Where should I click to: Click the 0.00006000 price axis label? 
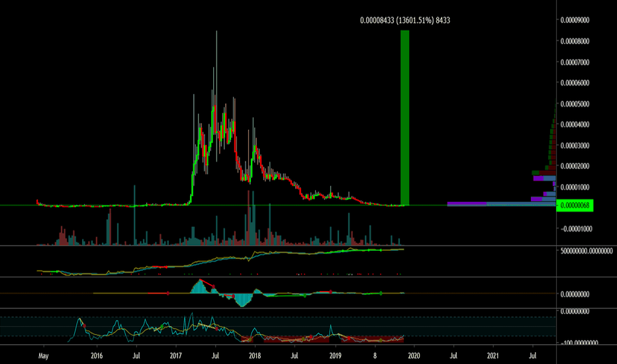pyautogui.click(x=575, y=83)
